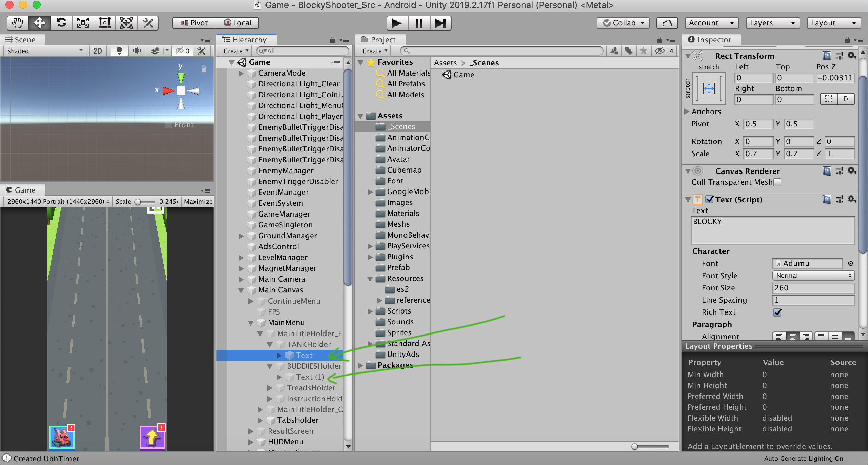This screenshot has width=868, height=465.
Task: Click the Maximize button in Game view
Action: click(198, 202)
